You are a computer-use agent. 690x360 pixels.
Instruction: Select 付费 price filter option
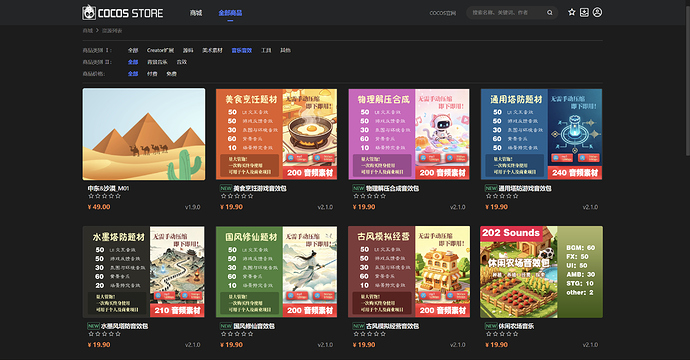point(152,74)
